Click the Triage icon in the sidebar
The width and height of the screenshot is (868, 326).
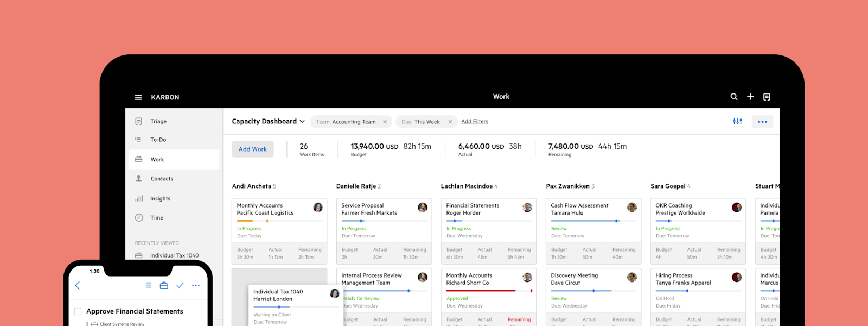click(x=139, y=121)
